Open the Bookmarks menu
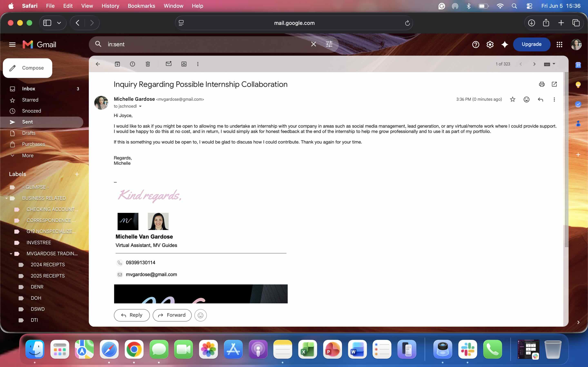588x367 pixels. coord(141,6)
